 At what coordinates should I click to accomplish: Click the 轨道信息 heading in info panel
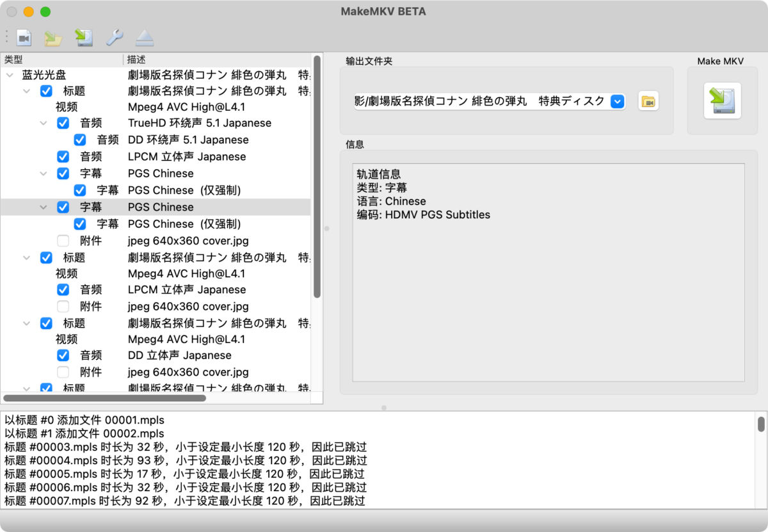click(379, 175)
